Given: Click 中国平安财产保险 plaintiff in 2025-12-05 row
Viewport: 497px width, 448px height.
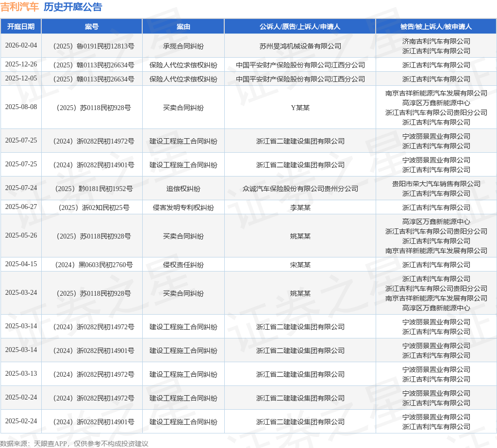Looking at the screenshot, I should (x=300, y=79).
